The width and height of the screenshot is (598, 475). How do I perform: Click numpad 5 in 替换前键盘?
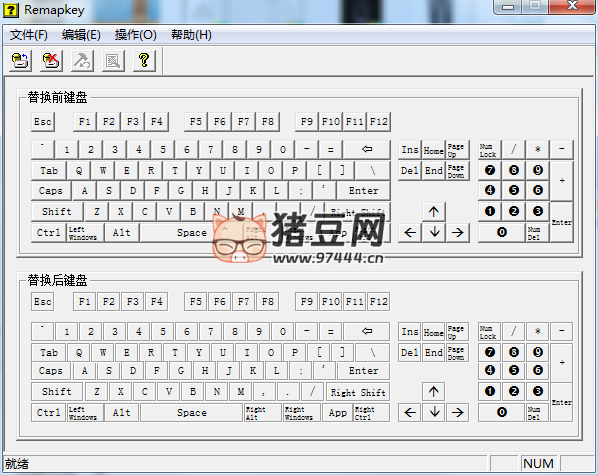(x=514, y=191)
